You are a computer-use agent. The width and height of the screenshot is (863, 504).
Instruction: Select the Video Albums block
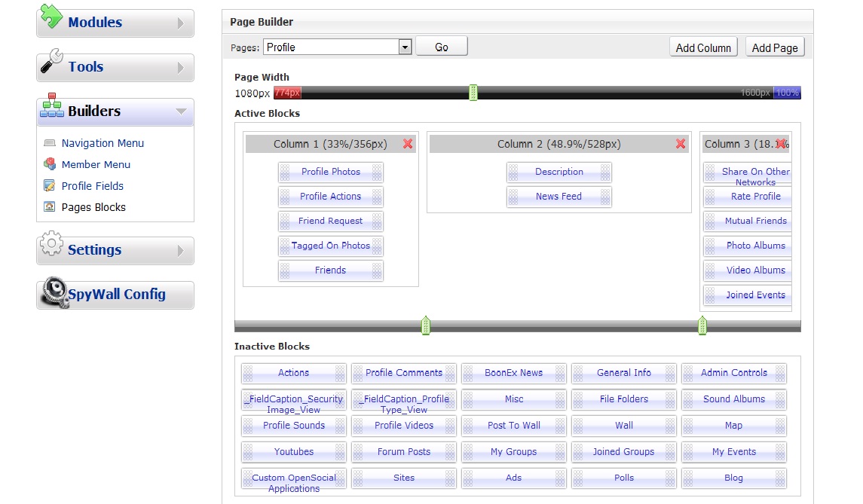point(748,270)
